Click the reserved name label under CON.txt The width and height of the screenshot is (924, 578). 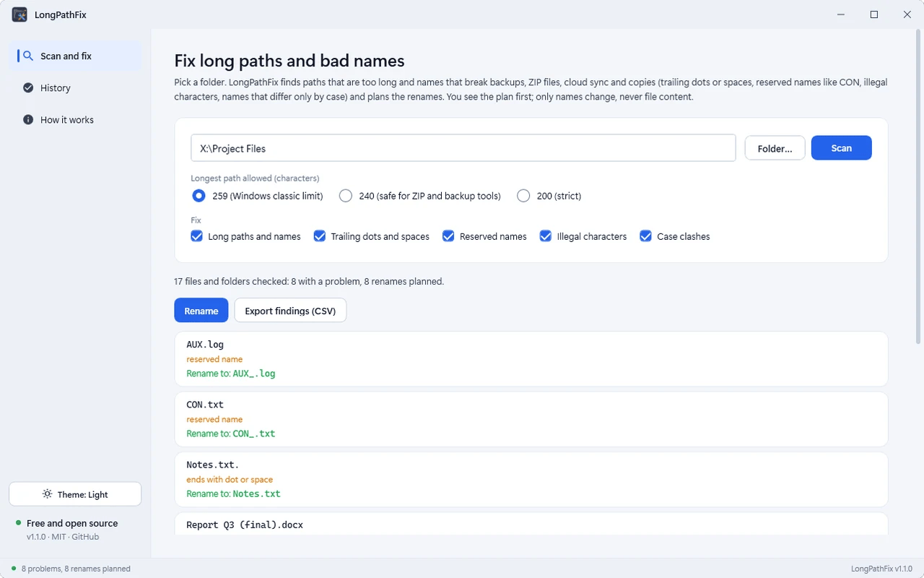click(x=214, y=419)
